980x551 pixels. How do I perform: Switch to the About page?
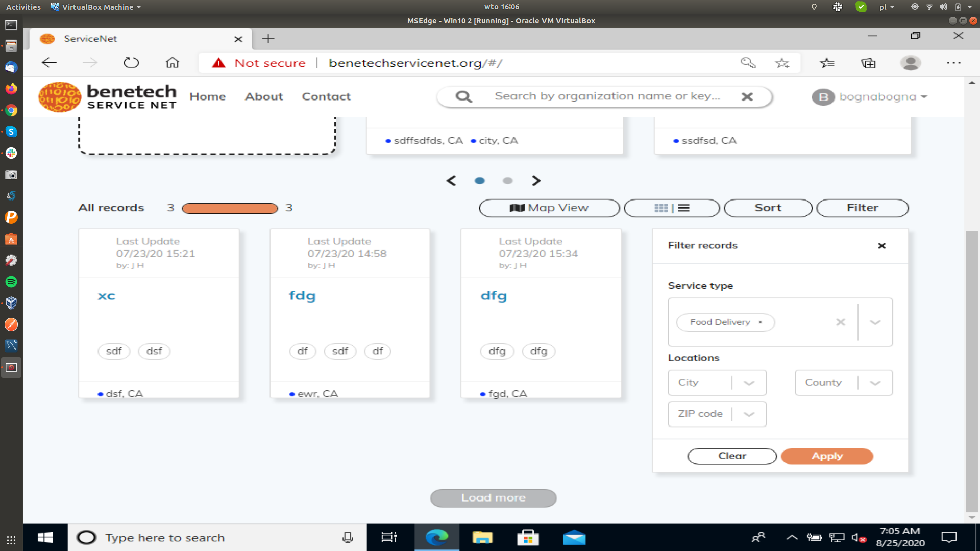pyautogui.click(x=263, y=96)
